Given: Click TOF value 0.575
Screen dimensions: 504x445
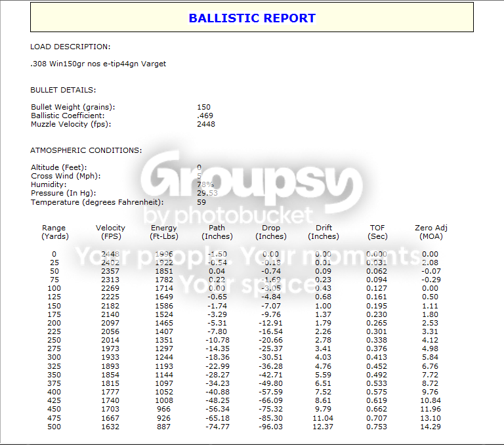Looking at the screenshot, I should tap(377, 392).
